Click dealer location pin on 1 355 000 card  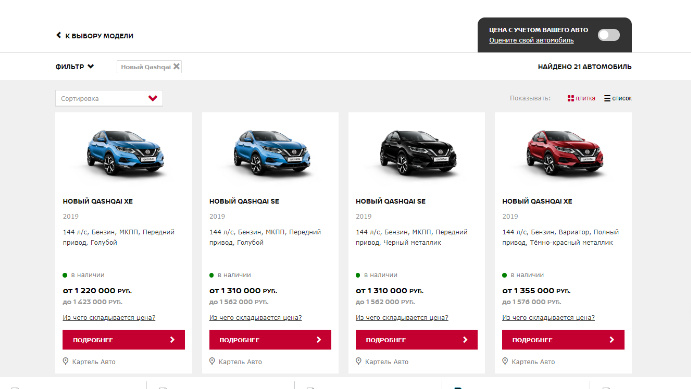(x=505, y=361)
